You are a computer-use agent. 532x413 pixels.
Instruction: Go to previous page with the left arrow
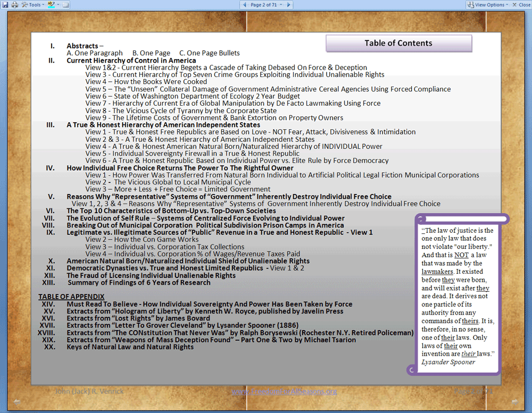tap(245, 4)
